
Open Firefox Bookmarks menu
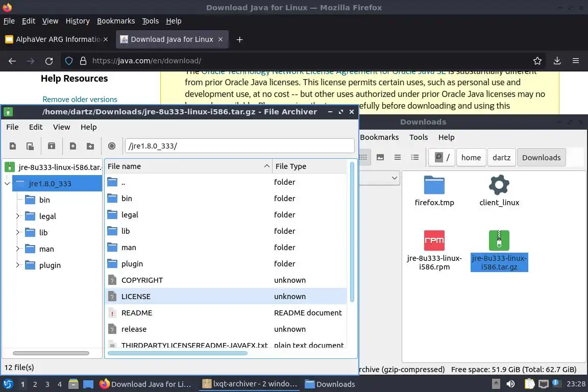point(116,21)
